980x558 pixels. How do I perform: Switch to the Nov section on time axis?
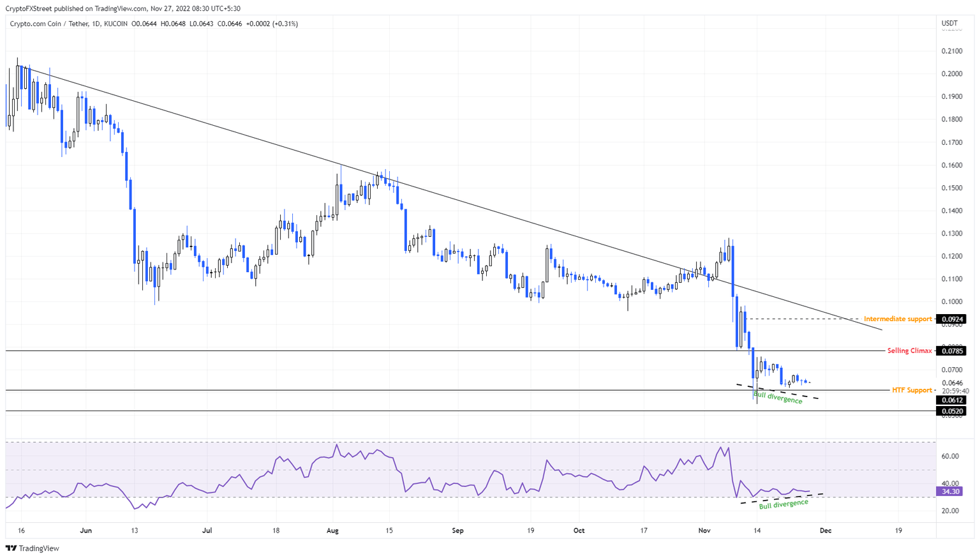point(704,530)
